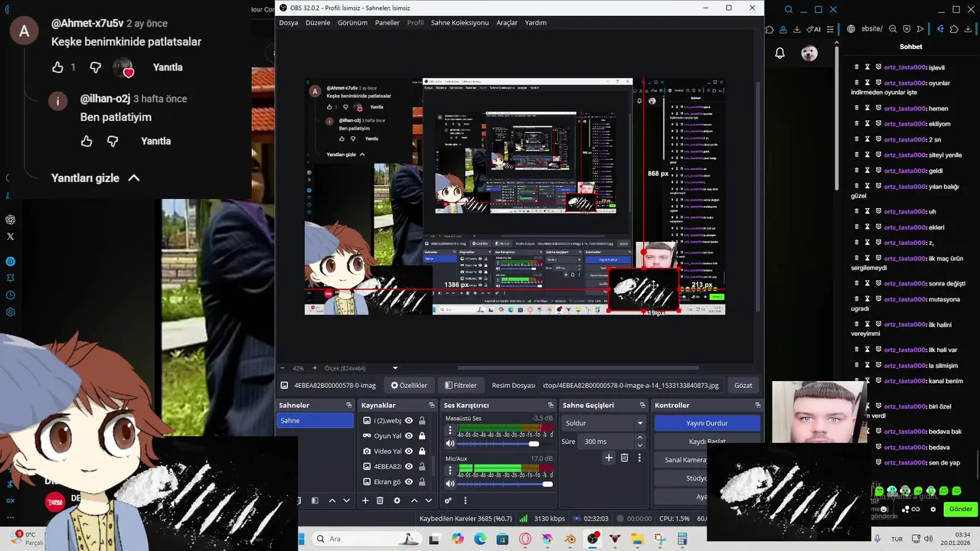Add a new source with plus icon
Image resolution: width=980 pixels, height=551 pixels.
pos(365,500)
